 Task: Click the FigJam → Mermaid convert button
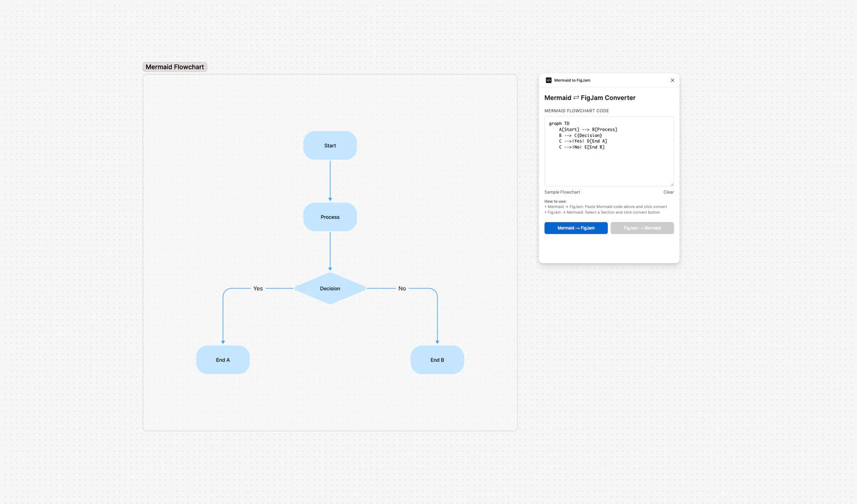coord(642,228)
